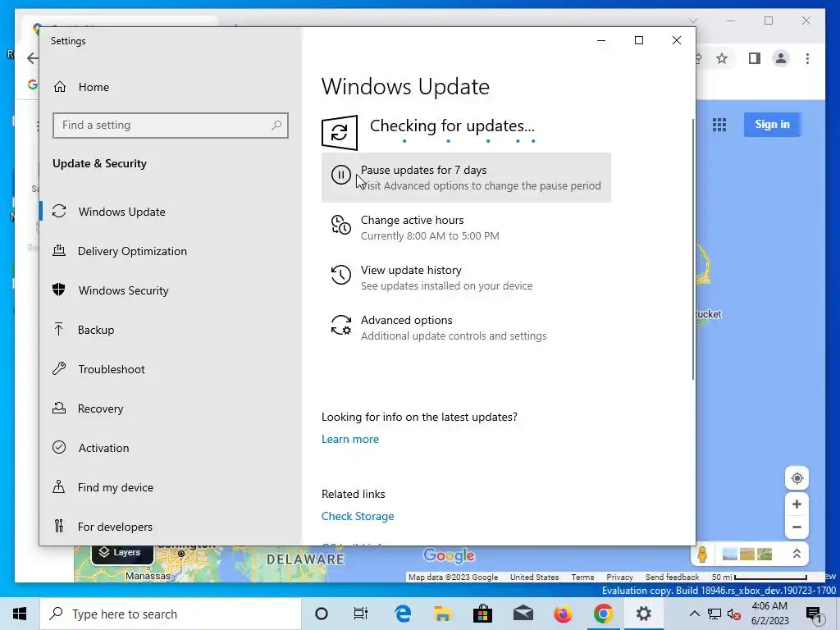Zoom in on Google Maps

tap(797, 504)
